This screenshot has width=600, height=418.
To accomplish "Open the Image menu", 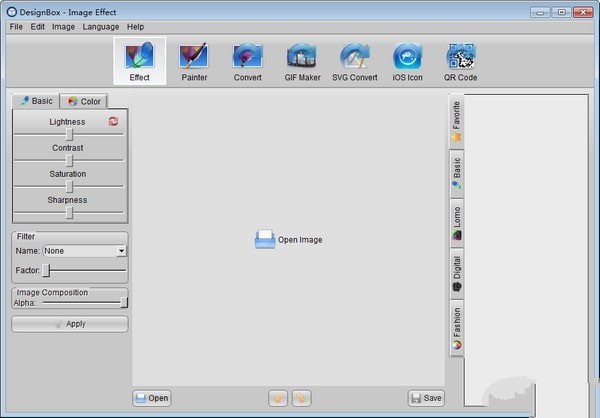I will point(64,27).
